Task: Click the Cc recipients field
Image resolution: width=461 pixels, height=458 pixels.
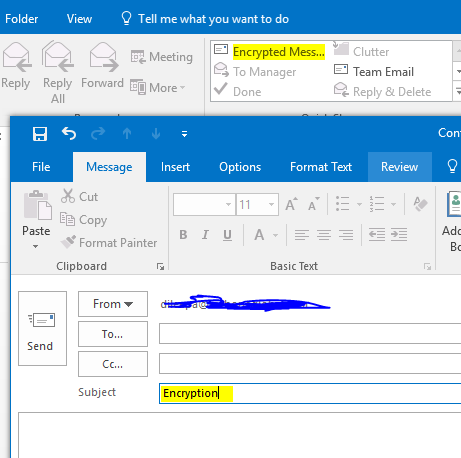Action: click(310, 363)
